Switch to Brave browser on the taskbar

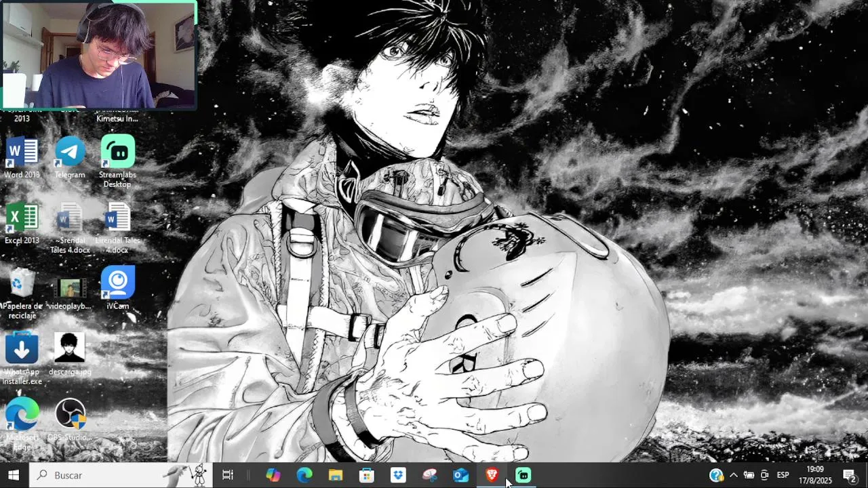tap(492, 475)
